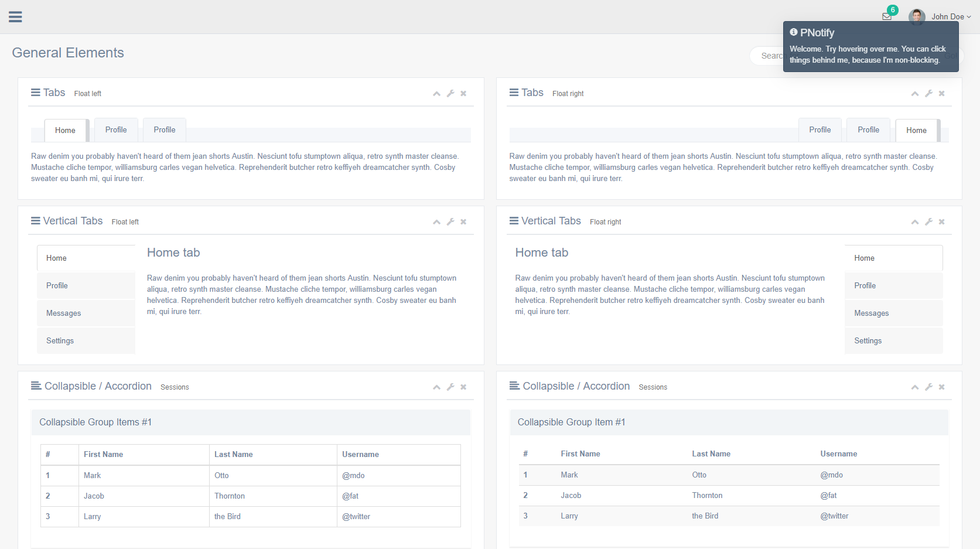Click Thornton in the left table
Viewport: 980px width, 549px height.
[x=230, y=496]
